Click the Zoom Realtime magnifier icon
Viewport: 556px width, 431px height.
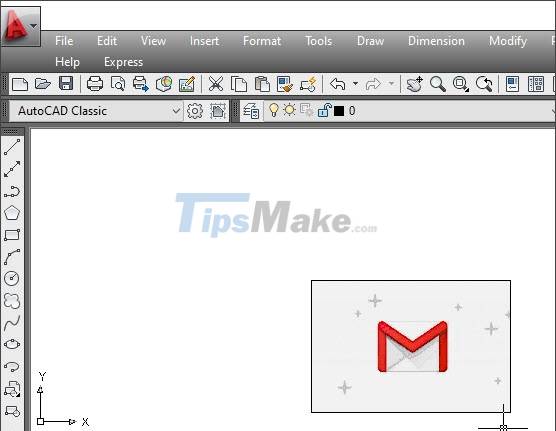pos(438,84)
